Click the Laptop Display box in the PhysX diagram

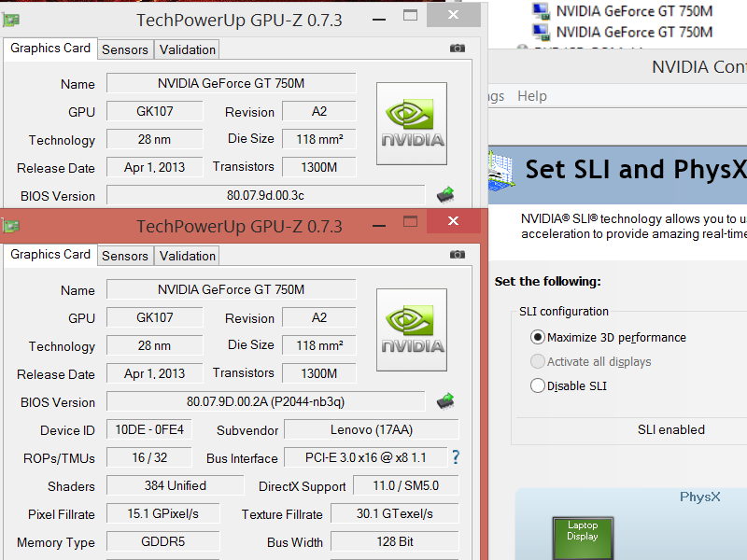pyautogui.click(x=583, y=539)
